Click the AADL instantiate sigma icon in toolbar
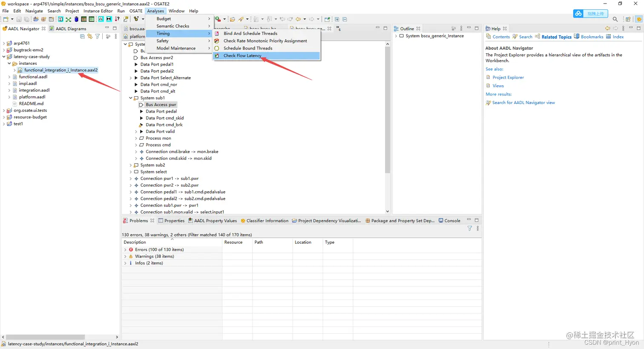This screenshot has width=644, height=349. pyautogui.click(x=60, y=19)
